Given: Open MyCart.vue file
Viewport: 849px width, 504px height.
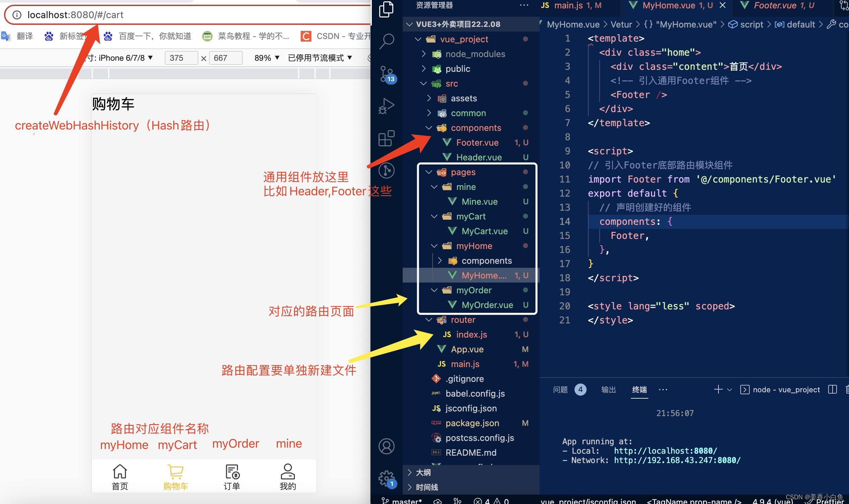Looking at the screenshot, I should 471,231.
